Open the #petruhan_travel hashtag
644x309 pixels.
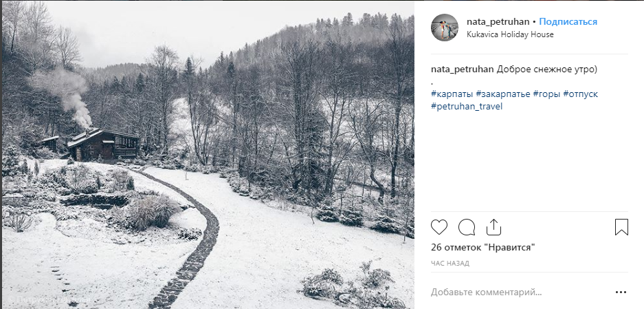pyautogui.click(x=467, y=107)
